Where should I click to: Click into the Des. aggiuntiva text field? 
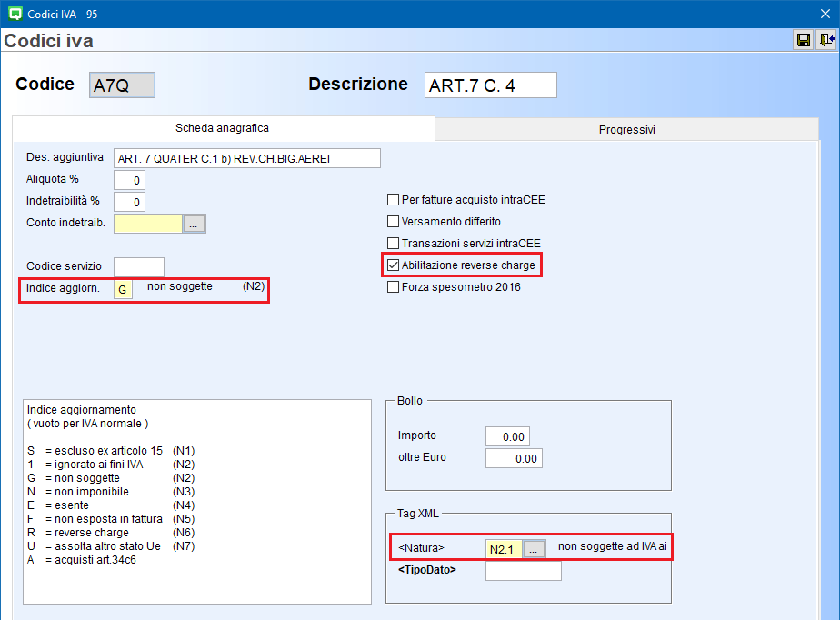(x=246, y=158)
